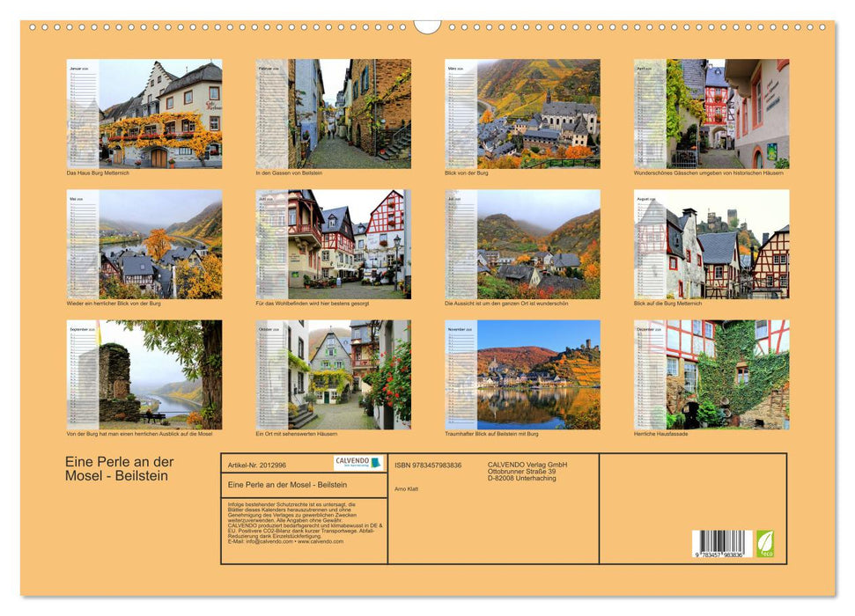
Task: Click the CALVENDO Verlag GmbH logo text
Action: pos(528,462)
